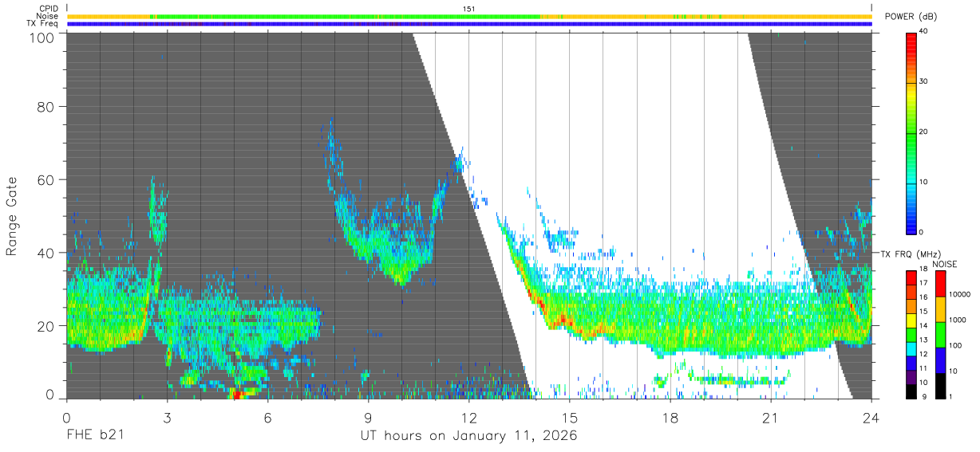Click the 11 label in TX FRQ legend
980x452 pixels.
923,368
